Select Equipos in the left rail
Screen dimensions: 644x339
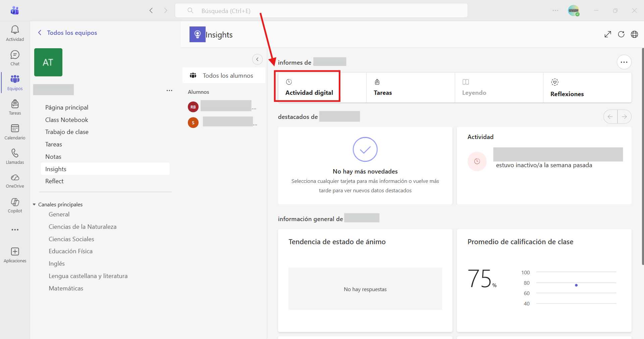tap(15, 83)
